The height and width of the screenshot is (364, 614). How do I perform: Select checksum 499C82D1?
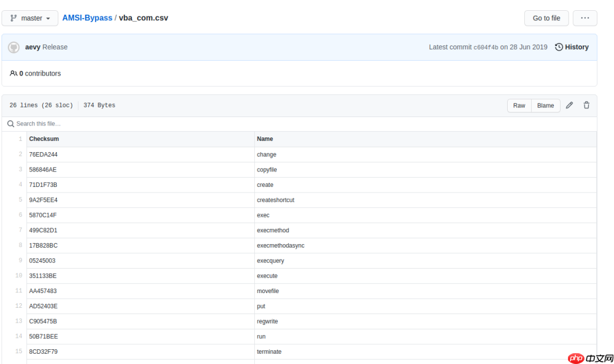[43, 231]
